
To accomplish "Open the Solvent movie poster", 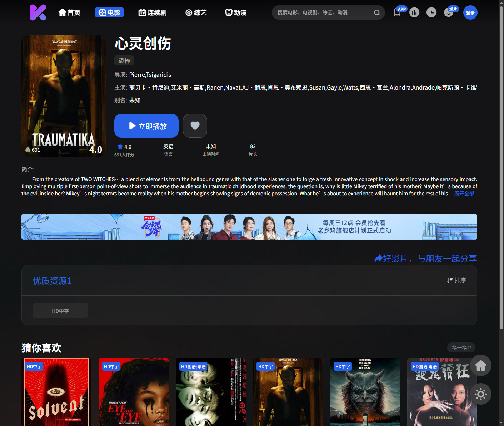I will click(56, 392).
